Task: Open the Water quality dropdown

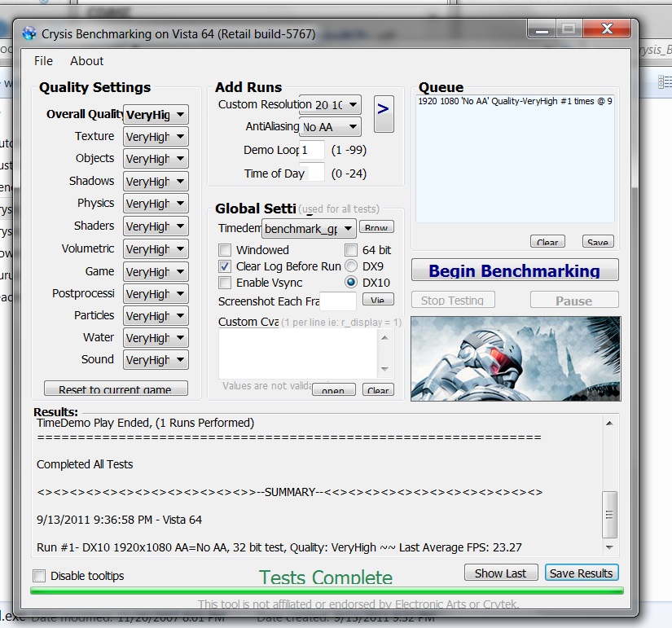Action: 156,338
